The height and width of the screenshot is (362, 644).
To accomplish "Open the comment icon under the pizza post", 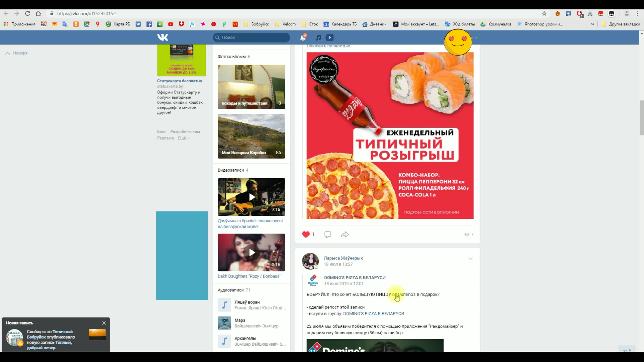I will (328, 234).
